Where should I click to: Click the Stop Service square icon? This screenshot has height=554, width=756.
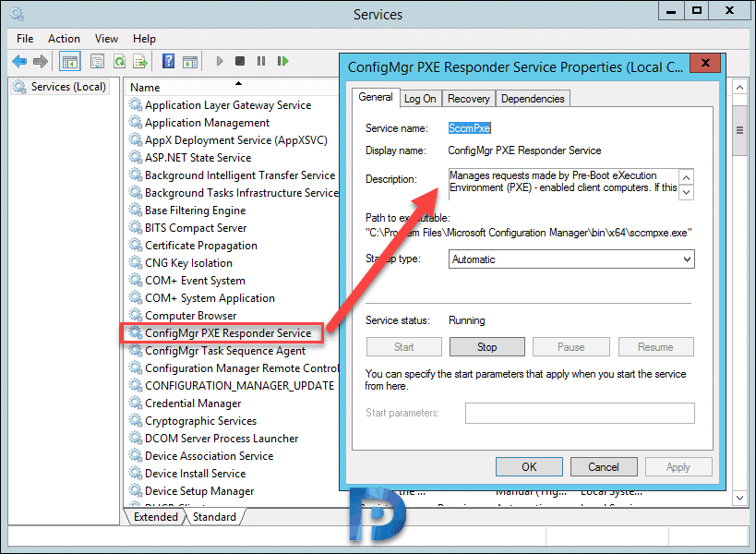[x=240, y=61]
